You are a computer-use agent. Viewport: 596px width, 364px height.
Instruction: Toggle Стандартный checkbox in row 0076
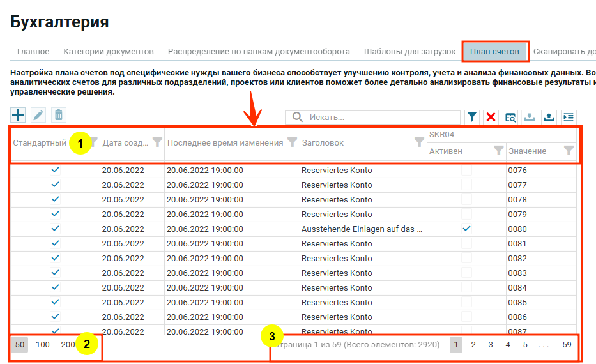55,170
